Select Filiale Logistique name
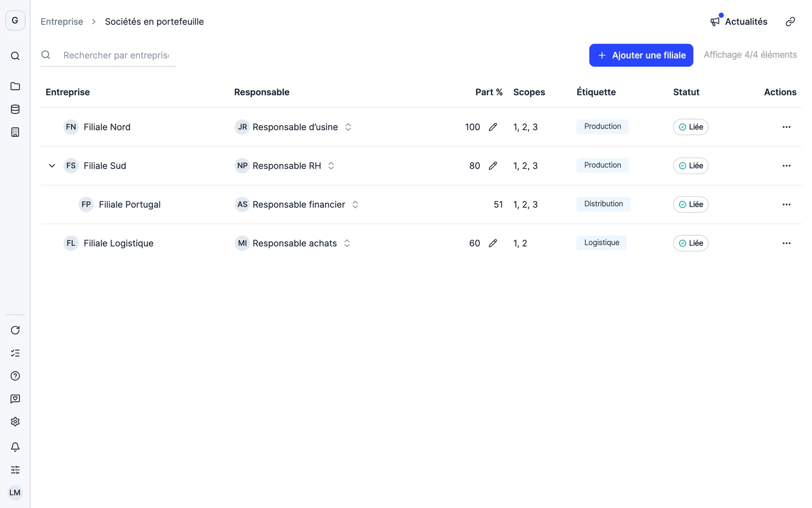 point(118,243)
